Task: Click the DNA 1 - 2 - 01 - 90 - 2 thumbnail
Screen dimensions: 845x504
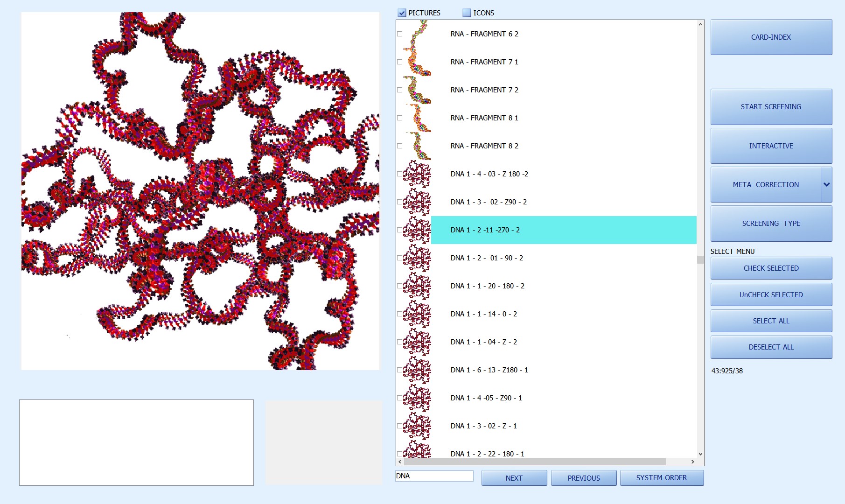Action: coord(417,258)
